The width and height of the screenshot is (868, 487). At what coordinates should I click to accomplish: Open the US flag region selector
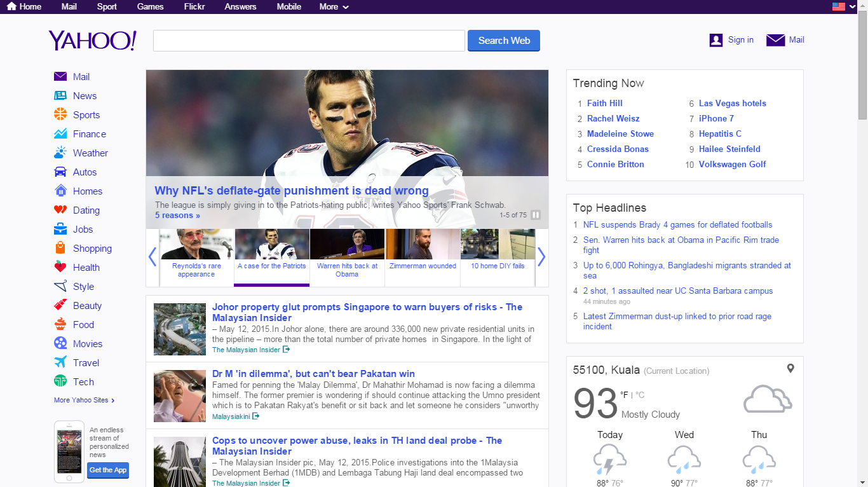[844, 6]
